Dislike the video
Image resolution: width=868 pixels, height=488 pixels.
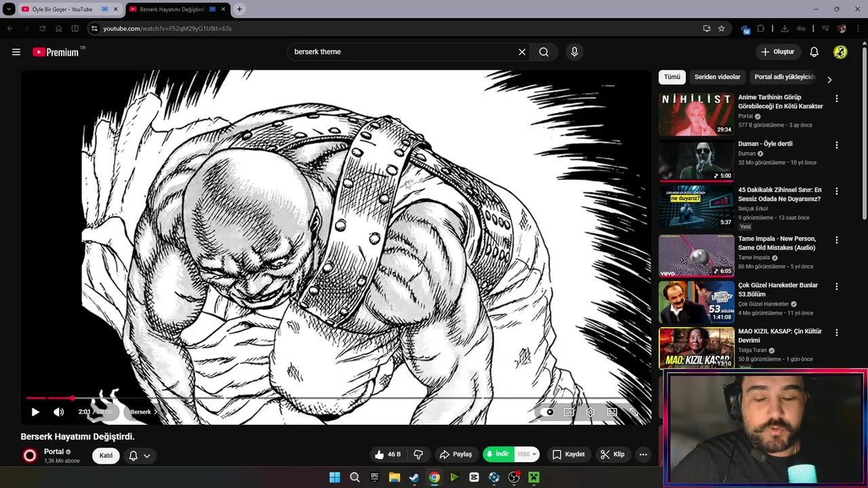(x=418, y=454)
